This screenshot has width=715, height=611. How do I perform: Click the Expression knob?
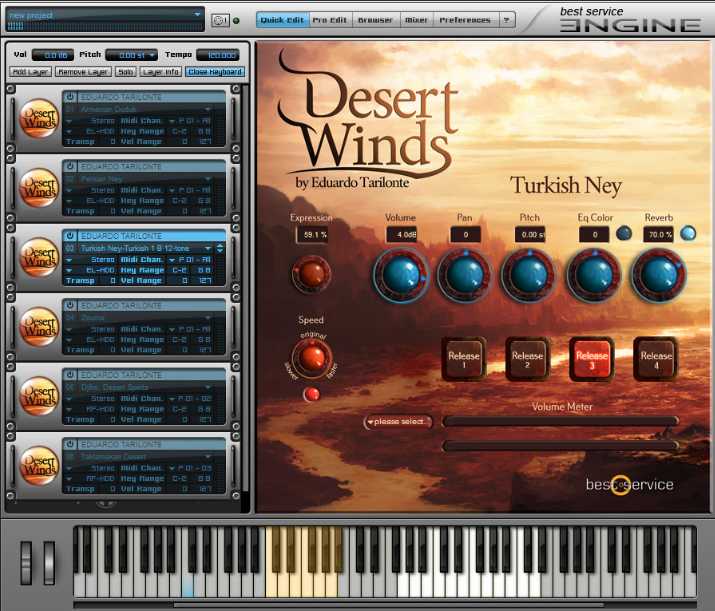point(311,274)
